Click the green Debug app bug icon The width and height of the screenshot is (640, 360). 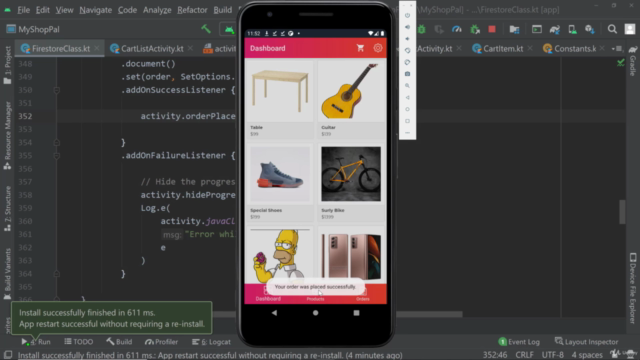pyautogui.click(x=422, y=29)
